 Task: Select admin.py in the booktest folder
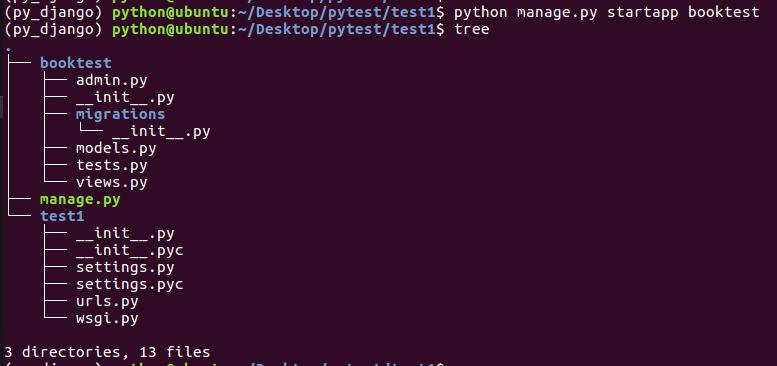click(x=111, y=80)
